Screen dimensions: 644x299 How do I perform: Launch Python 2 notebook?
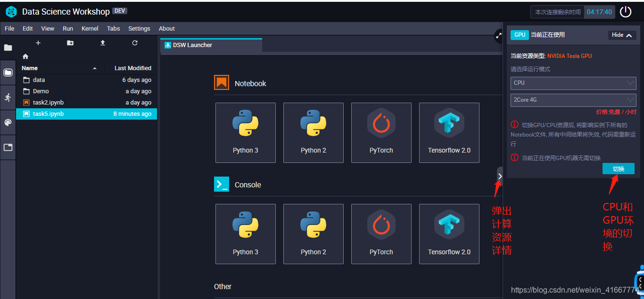[x=314, y=133]
